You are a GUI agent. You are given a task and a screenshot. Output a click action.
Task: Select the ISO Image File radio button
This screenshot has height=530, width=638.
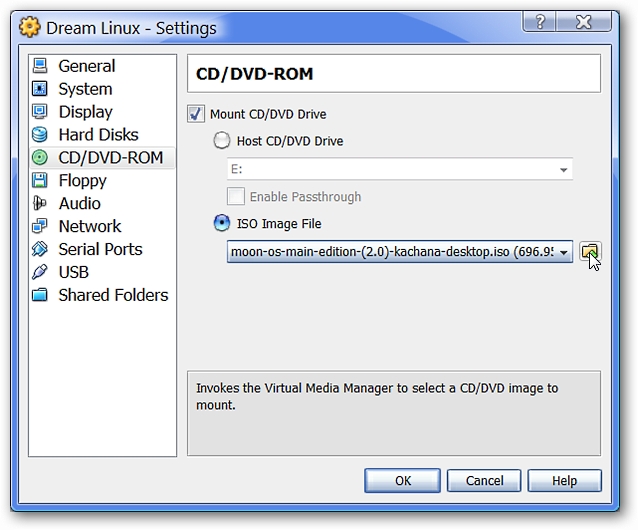(222, 223)
